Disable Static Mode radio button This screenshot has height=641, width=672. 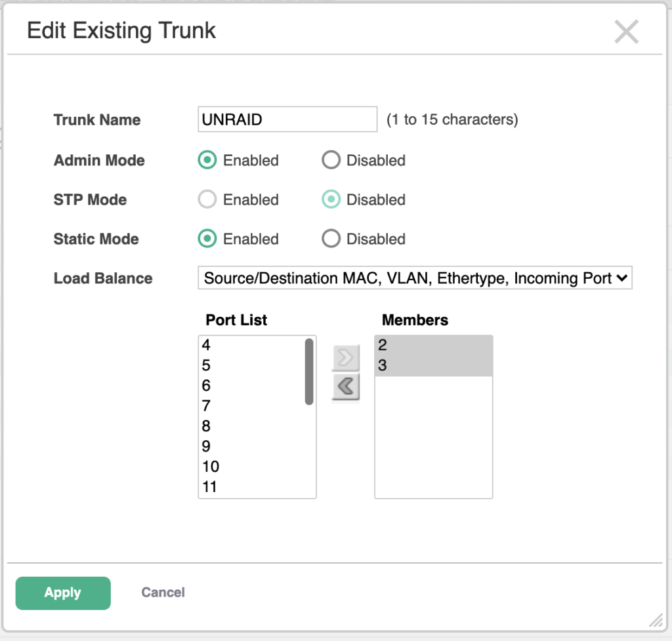331,239
